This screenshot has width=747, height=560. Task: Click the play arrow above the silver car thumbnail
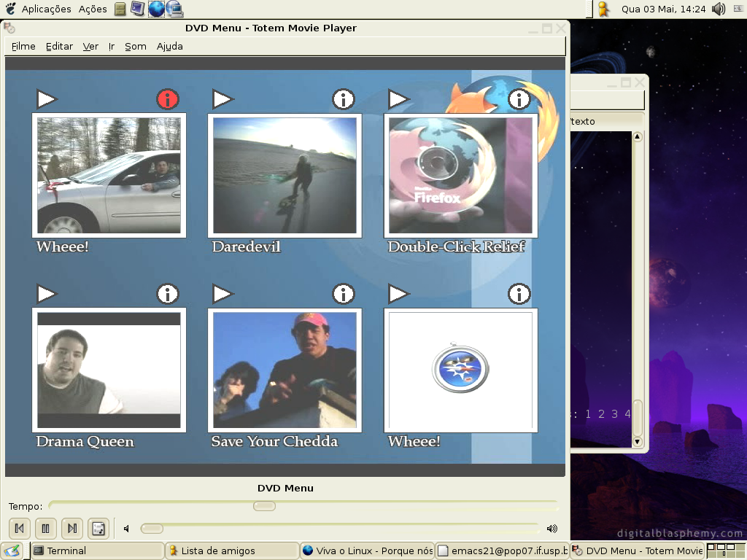[47, 99]
